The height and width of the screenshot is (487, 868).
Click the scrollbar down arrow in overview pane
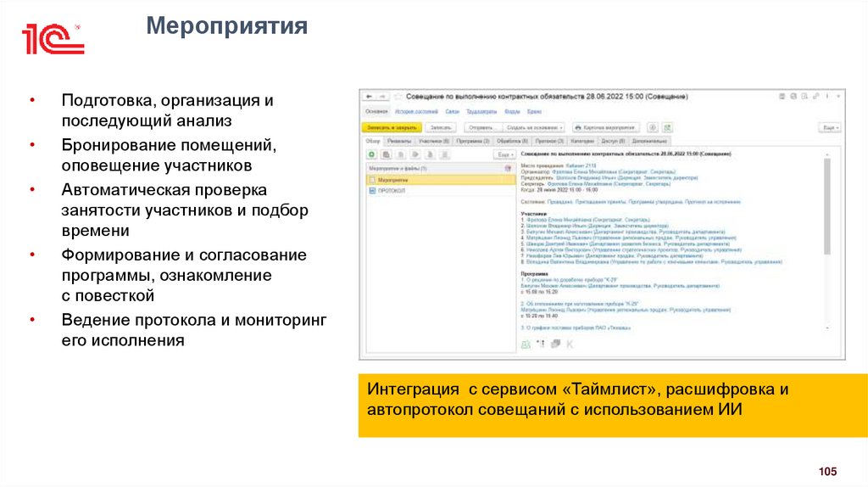coord(827,328)
